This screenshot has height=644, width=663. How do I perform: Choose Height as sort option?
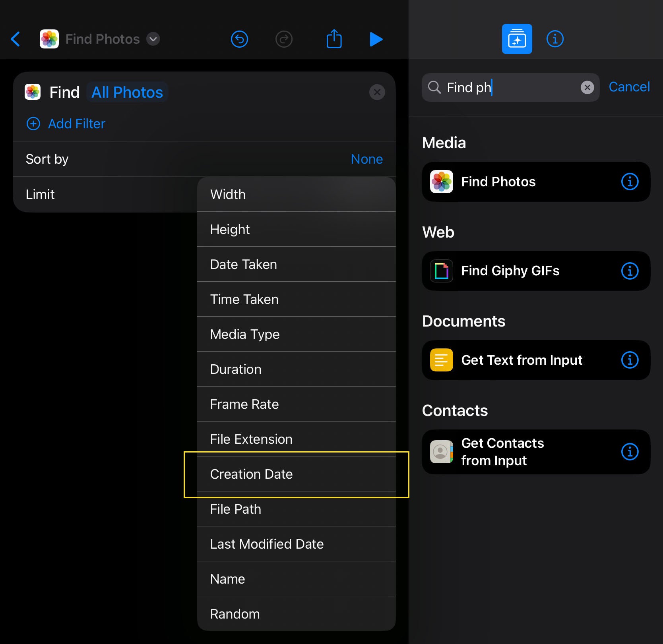click(x=296, y=229)
